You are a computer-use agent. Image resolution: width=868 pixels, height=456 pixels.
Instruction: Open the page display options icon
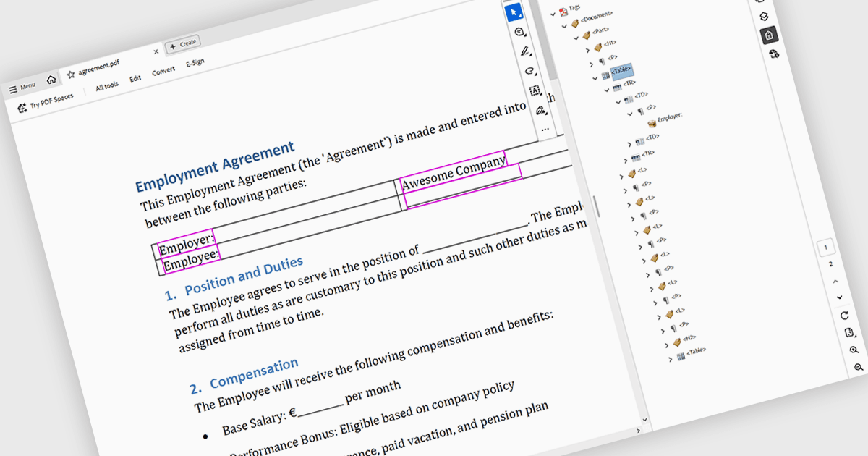coord(849,333)
